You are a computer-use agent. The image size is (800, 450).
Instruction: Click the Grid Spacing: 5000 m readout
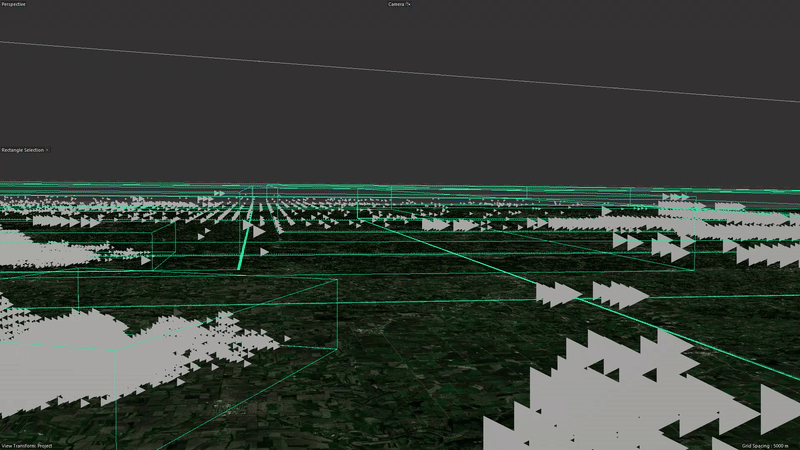pos(768,445)
